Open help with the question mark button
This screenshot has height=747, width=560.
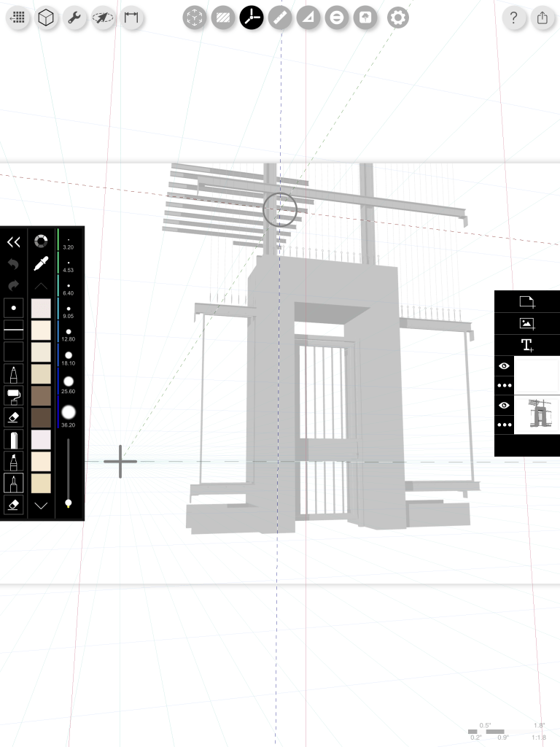[x=514, y=18]
